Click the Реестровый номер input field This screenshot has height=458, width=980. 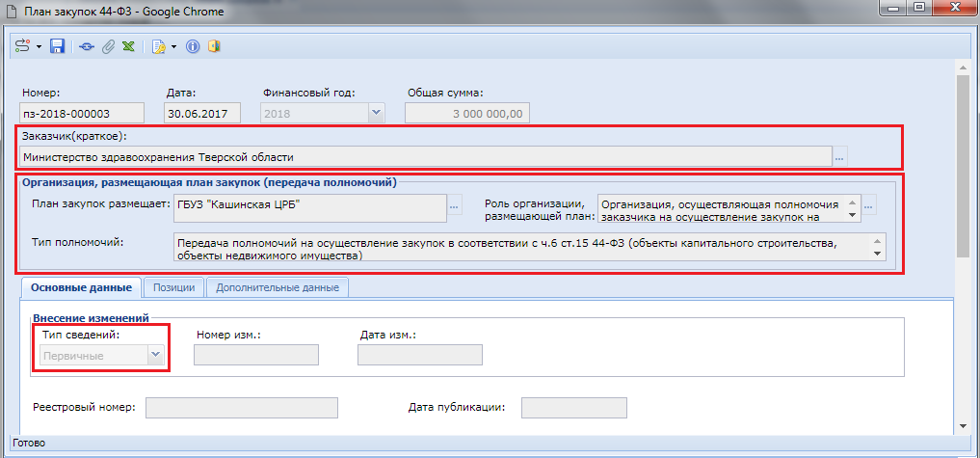[241, 407]
